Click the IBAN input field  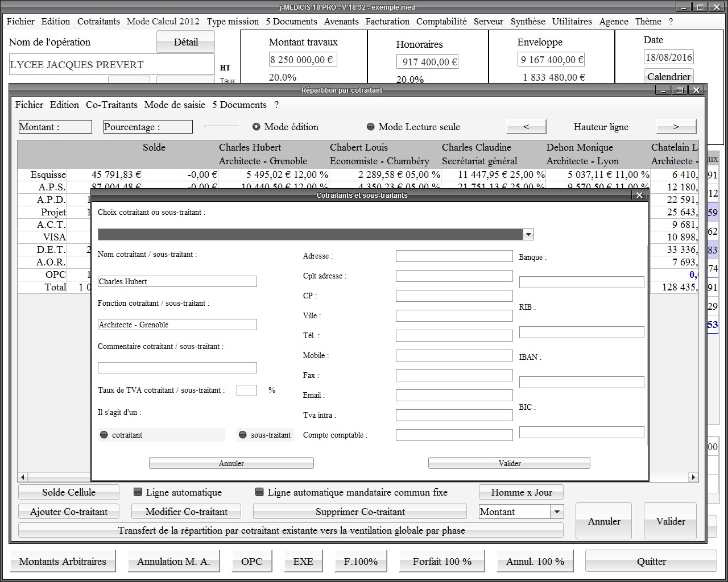[x=582, y=382]
